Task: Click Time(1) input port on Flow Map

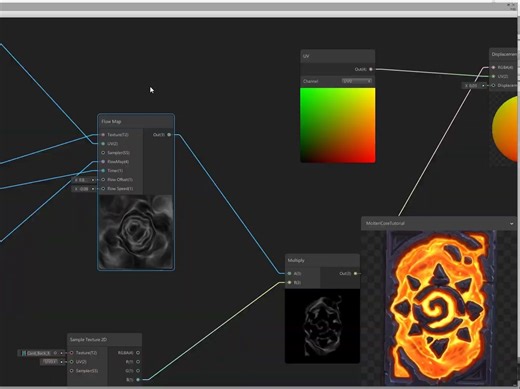Action: point(103,171)
